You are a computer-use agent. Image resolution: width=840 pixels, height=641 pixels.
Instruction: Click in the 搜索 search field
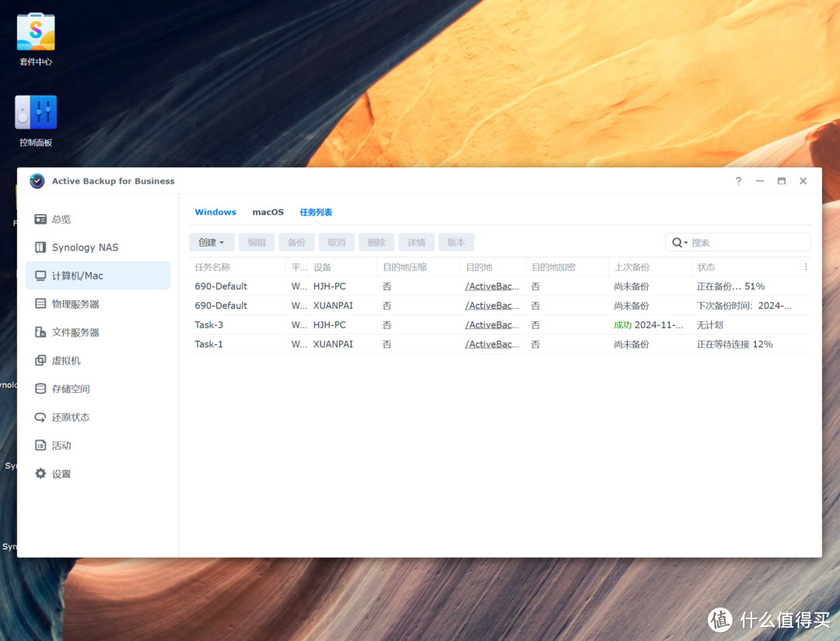pos(747,243)
